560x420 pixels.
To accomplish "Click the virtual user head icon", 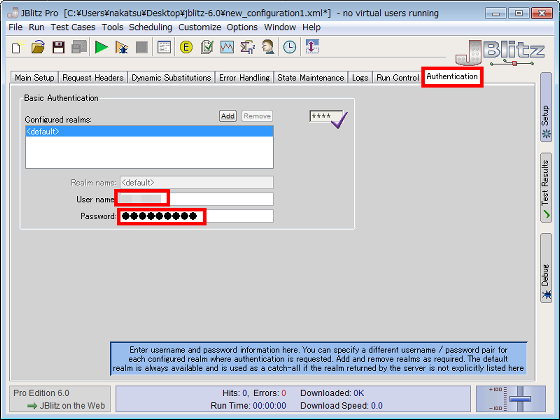I will [x=268, y=47].
